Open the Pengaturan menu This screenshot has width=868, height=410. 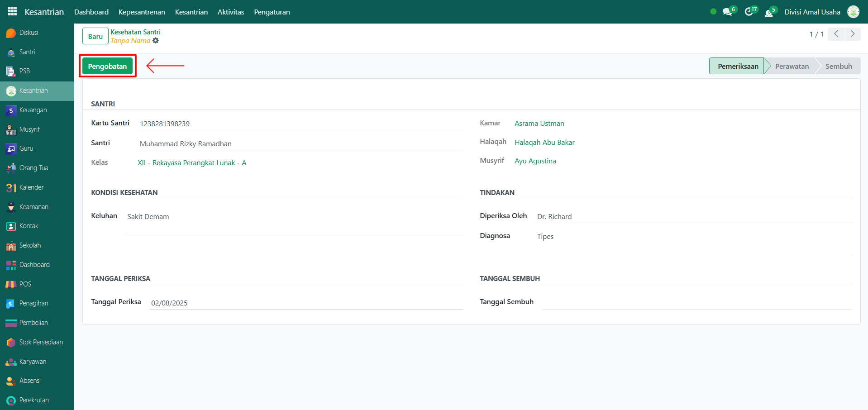pos(272,12)
